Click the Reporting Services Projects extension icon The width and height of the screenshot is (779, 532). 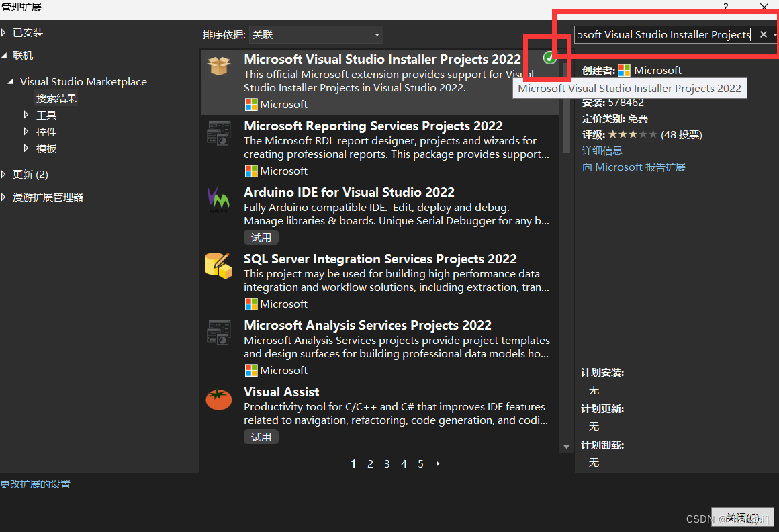219,132
